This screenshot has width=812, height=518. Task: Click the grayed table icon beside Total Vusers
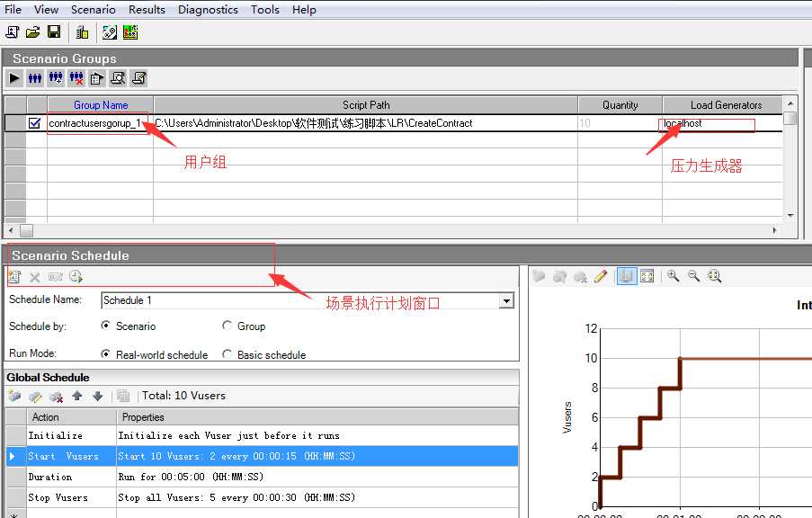(x=122, y=397)
